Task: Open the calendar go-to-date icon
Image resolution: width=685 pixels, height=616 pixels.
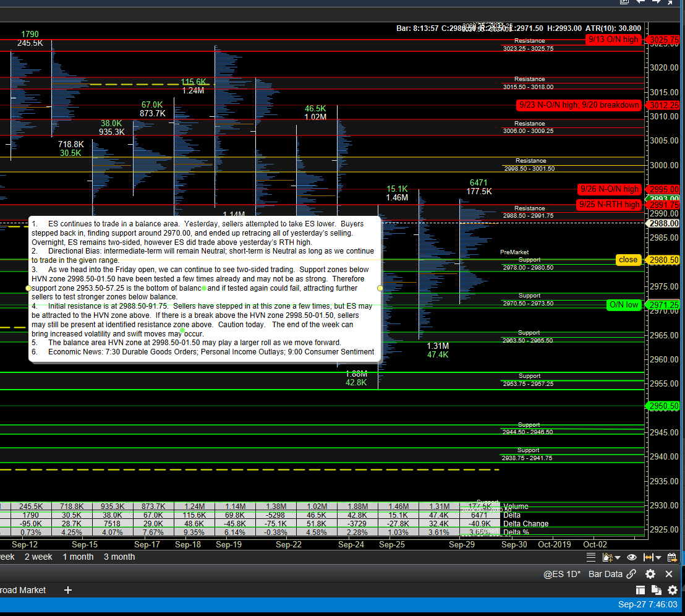Action: [x=673, y=557]
